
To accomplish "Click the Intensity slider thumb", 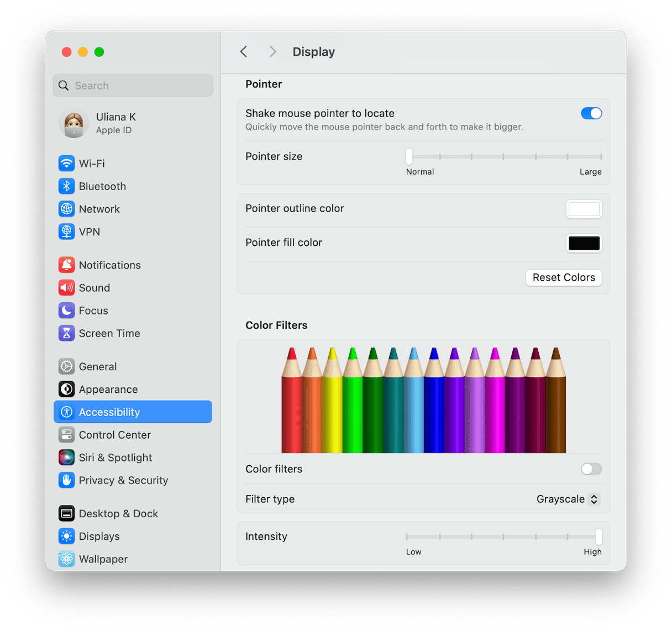I will tap(599, 537).
